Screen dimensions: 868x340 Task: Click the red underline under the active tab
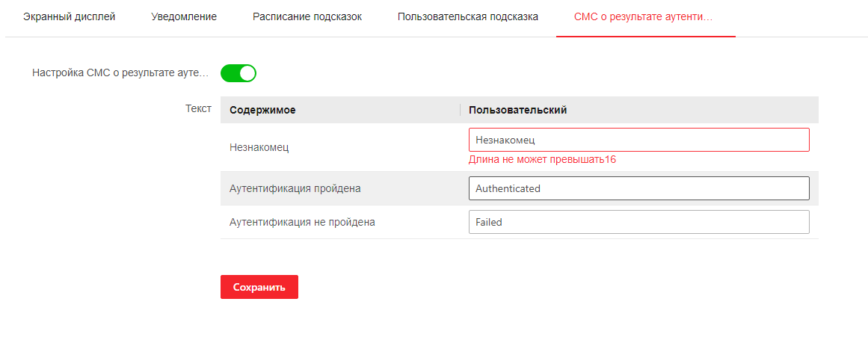click(646, 36)
